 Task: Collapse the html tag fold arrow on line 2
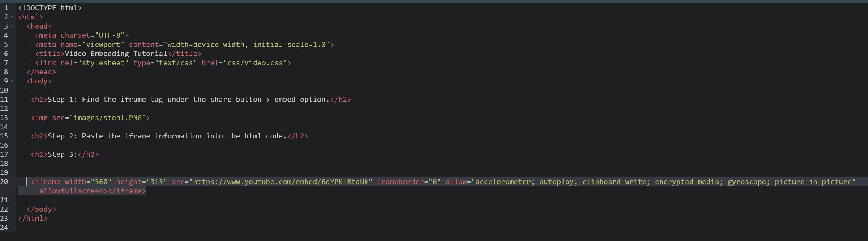(12, 17)
